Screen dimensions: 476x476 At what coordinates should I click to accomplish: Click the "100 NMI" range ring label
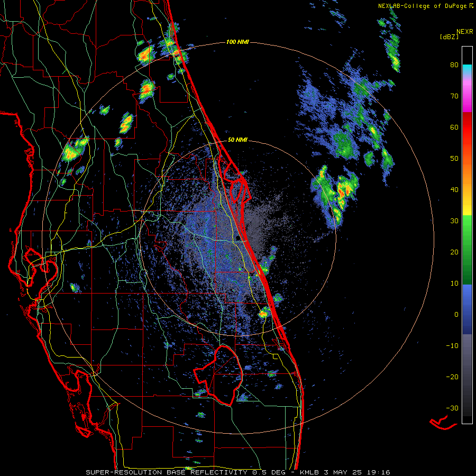[x=237, y=42]
